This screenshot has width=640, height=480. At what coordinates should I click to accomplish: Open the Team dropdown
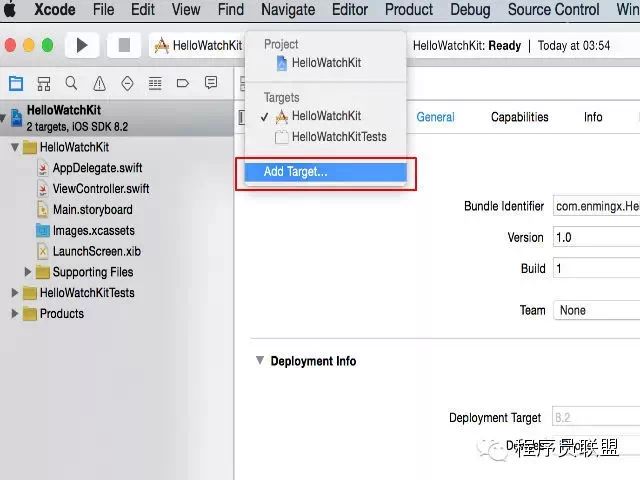point(596,310)
